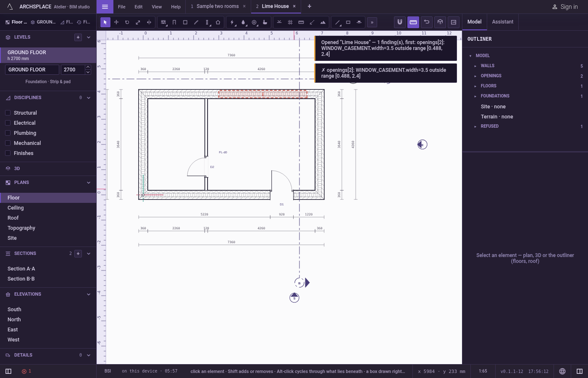
Task: Tick the Finishes checkbox
Action: click(8, 153)
